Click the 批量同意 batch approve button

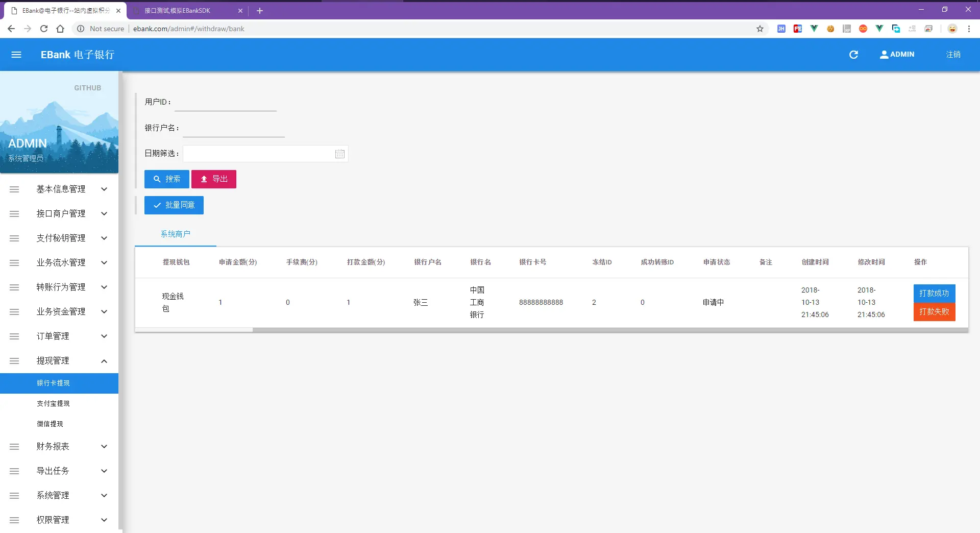pos(174,205)
